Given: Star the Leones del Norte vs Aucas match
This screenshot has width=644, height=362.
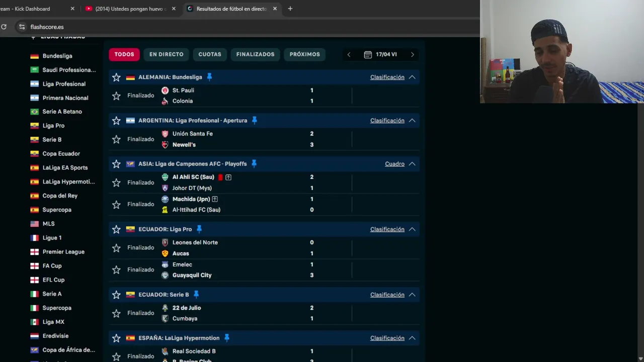Looking at the screenshot, I should coord(116,248).
